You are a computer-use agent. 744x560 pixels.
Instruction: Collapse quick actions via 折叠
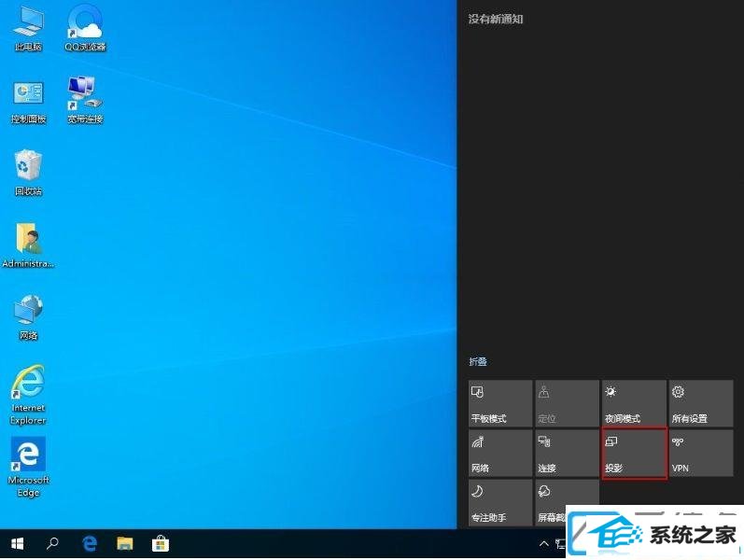[x=478, y=361]
